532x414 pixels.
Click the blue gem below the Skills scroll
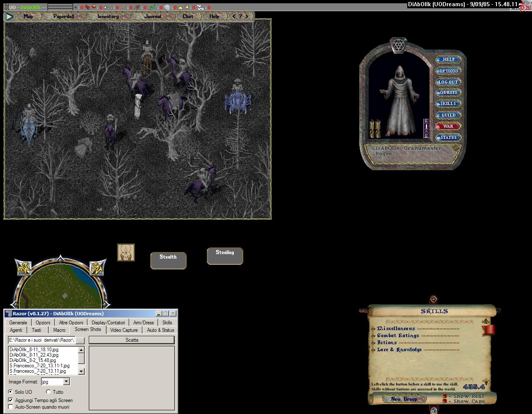pyautogui.click(x=434, y=410)
